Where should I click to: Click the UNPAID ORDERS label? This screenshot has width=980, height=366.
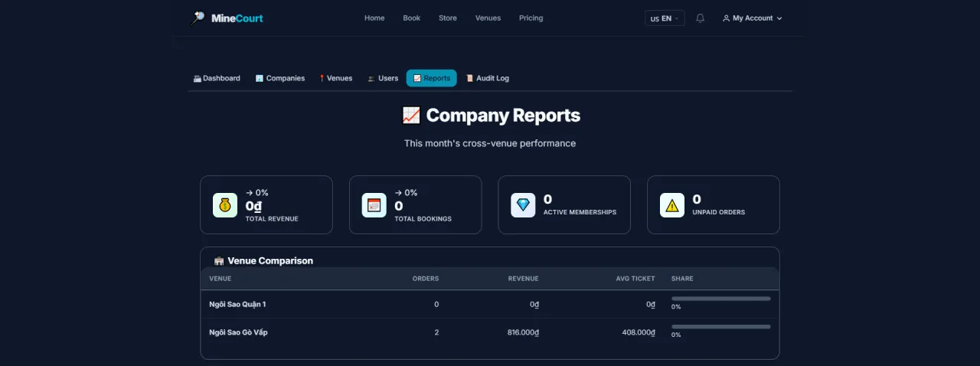[x=718, y=212]
